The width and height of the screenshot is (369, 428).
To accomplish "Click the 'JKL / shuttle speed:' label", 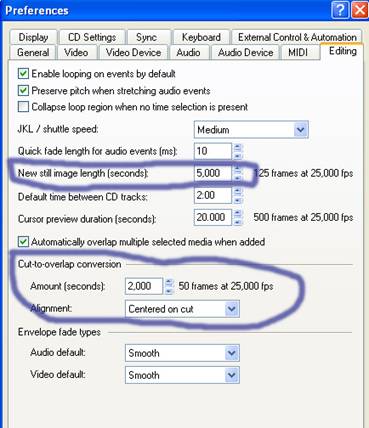I will [58, 129].
